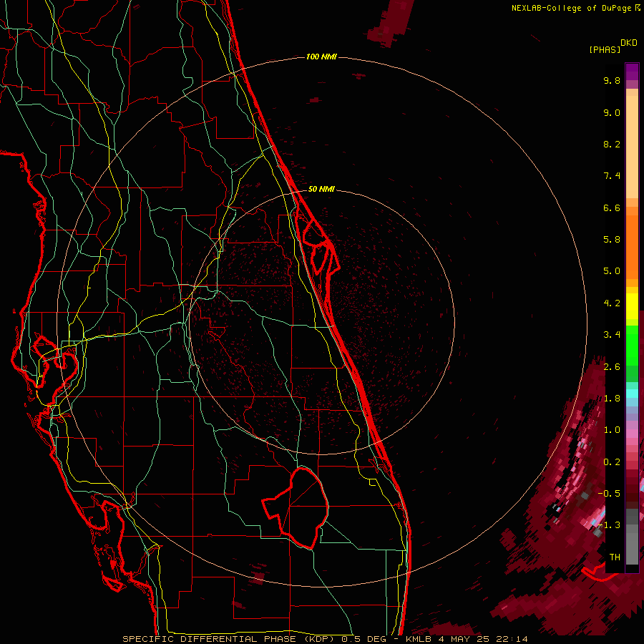This screenshot has width=644, height=644.
Task: Click the 9.0 value on color scale
Action: point(612,112)
